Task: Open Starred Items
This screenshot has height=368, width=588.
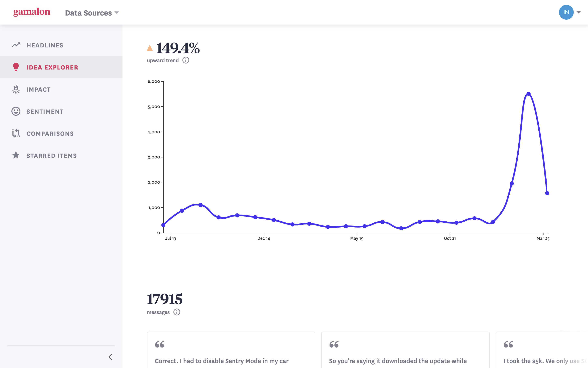Action: [x=61, y=156]
